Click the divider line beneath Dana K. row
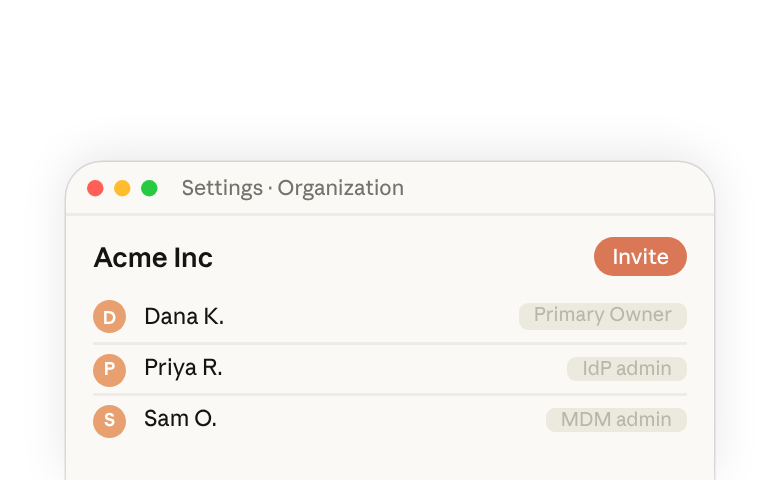The image size is (780, 480). point(390,343)
